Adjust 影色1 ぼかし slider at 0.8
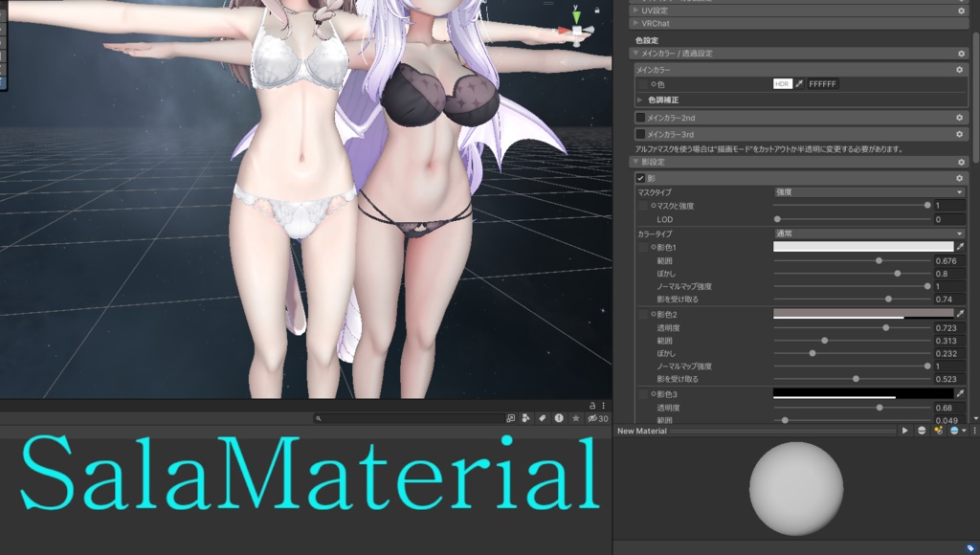The width and height of the screenshot is (980, 555). pos(853,274)
